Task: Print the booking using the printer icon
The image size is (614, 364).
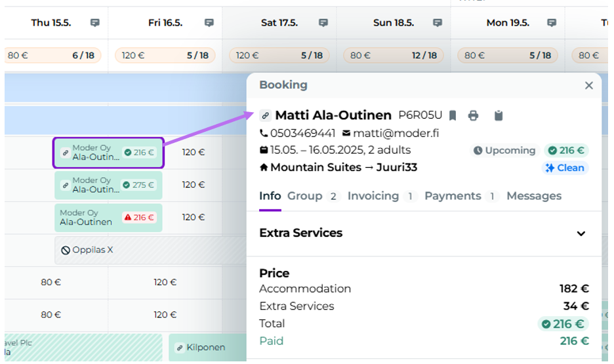Action: coord(473,116)
